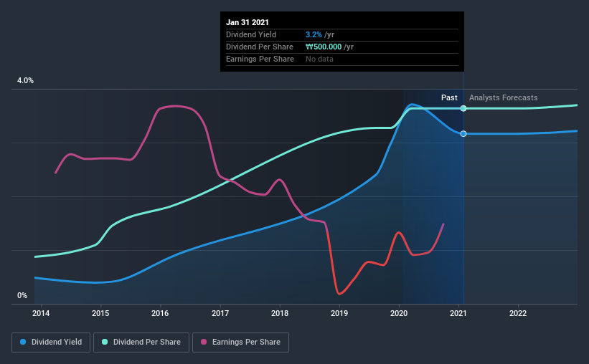Select the 2016 x-axis label
589x364 pixels.
click(160, 313)
